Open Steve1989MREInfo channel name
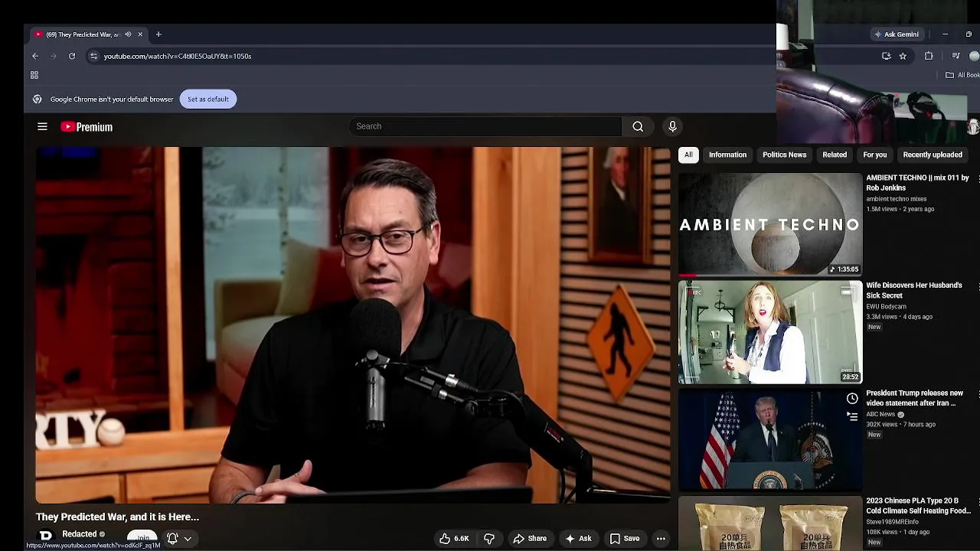The width and height of the screenshot is (980, 551). 892,522
